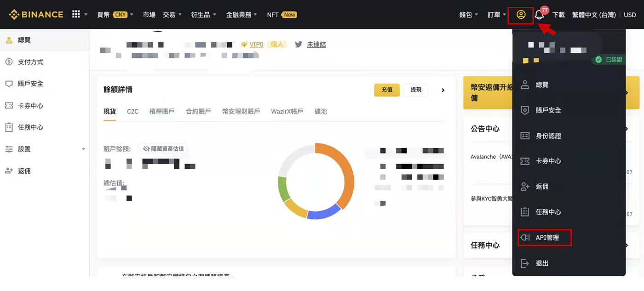Click the 公告中心 heading
Screen dimensions: 644x291
[x=485, y=129]
